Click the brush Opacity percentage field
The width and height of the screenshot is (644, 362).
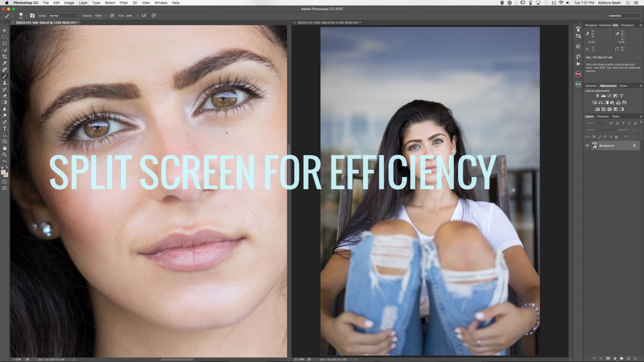99,16
